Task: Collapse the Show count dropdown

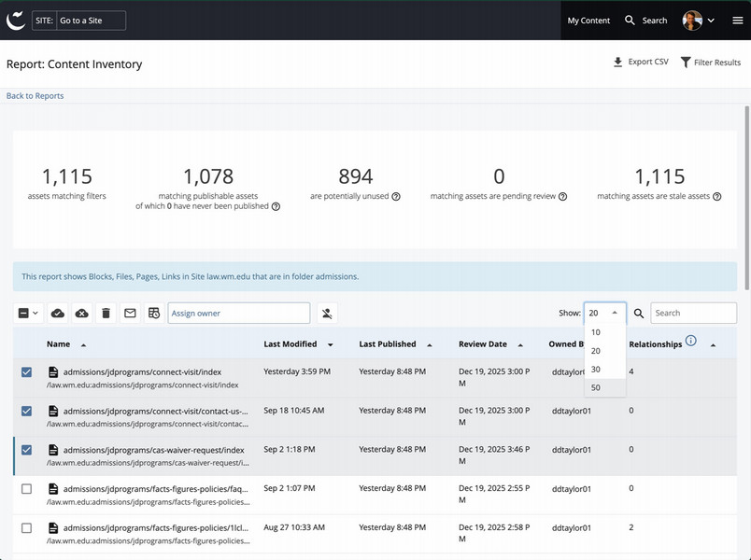Action: tap(605, 313)
